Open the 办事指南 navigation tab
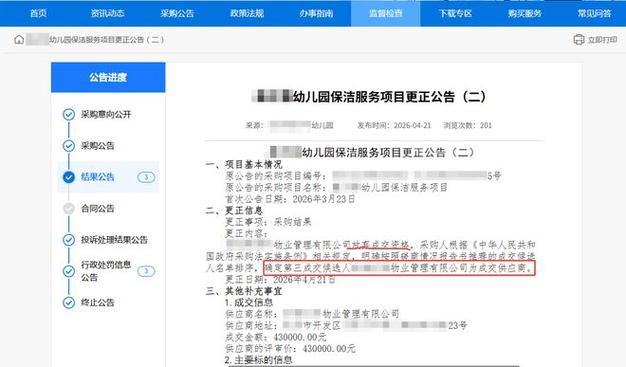The image size is (626, 367). (316, 13)
